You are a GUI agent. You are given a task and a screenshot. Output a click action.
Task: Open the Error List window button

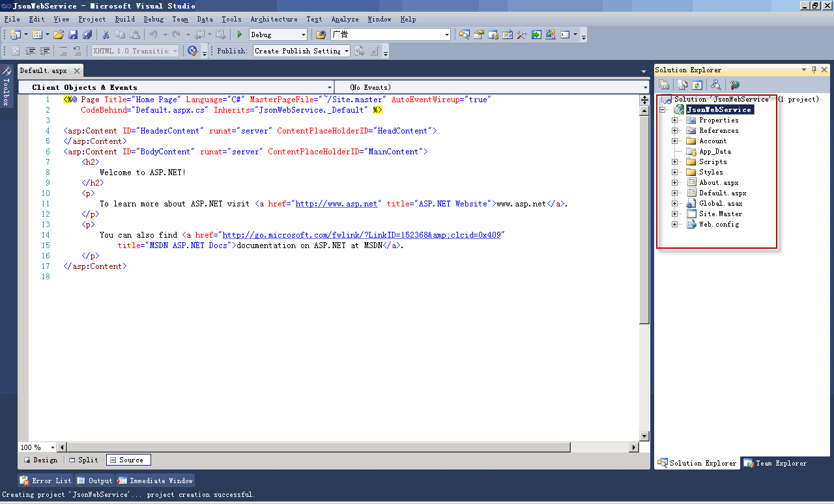(46, 481)
